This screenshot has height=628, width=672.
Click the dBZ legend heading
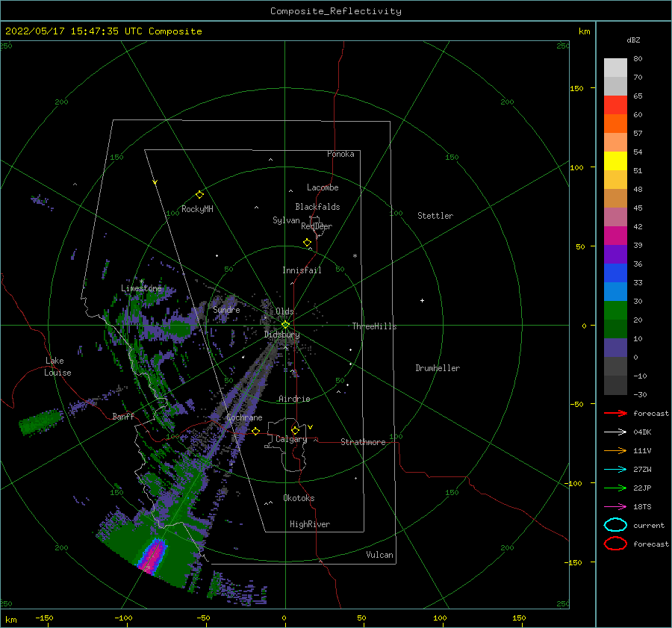tap(633, 40)
